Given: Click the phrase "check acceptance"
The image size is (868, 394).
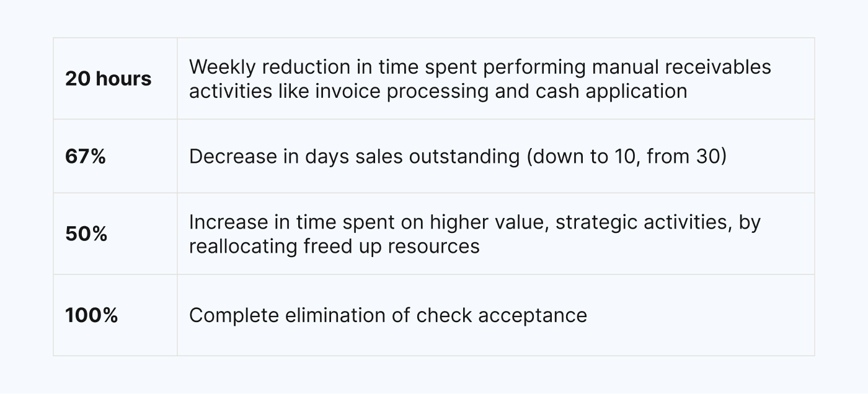Looking at the screenshot, I should (502, 315).
